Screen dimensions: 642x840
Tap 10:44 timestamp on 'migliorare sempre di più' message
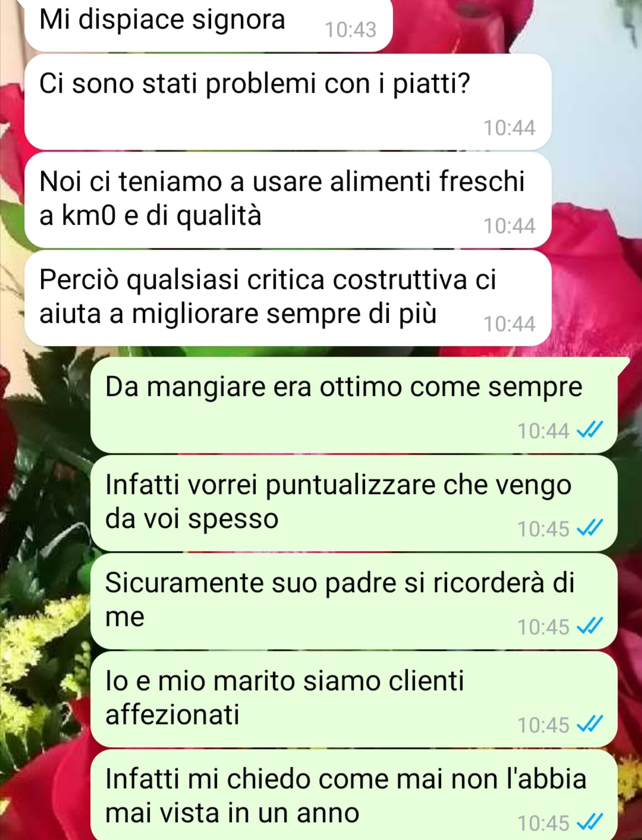click(509, 324)
